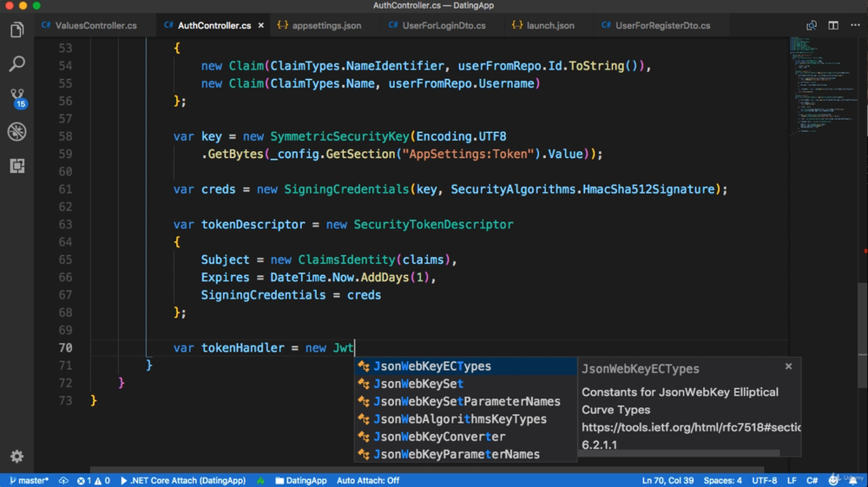This screenshot has width=868, height=487.
Task: Choose JsonWebKeyConverter suggestion
Action: pos(465,437)
